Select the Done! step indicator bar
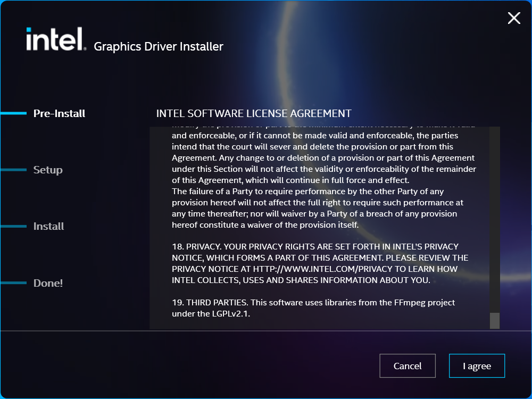The height and width of the screenshot is (399, 532). 15,283
